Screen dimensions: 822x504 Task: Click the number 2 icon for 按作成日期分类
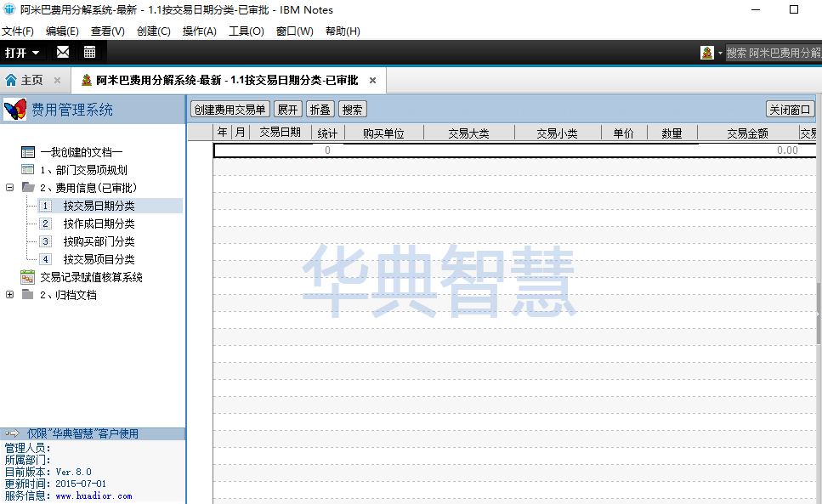[46, 224]
